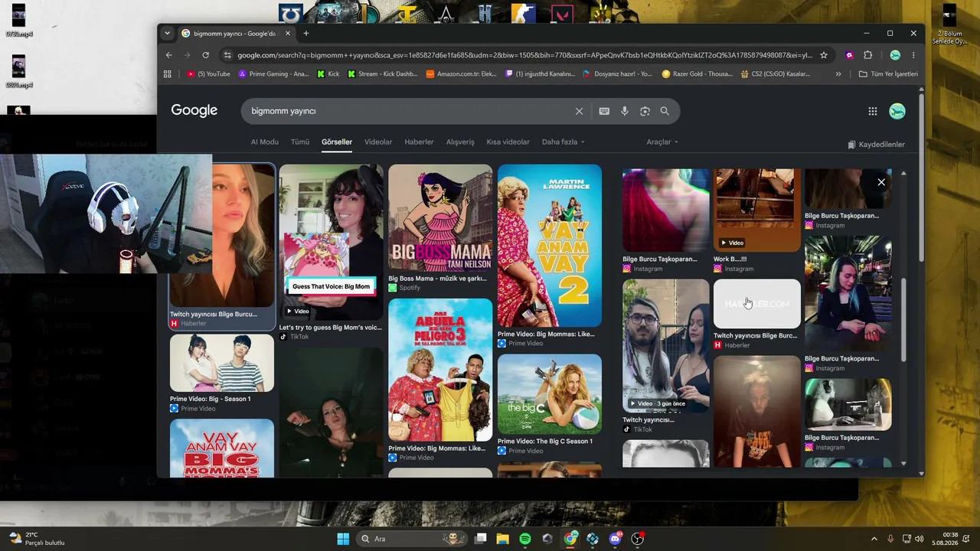The height and width of the screenshot is (551, 980).
Task: Open the Windows Start menu
Action: (x=343, y=539)
